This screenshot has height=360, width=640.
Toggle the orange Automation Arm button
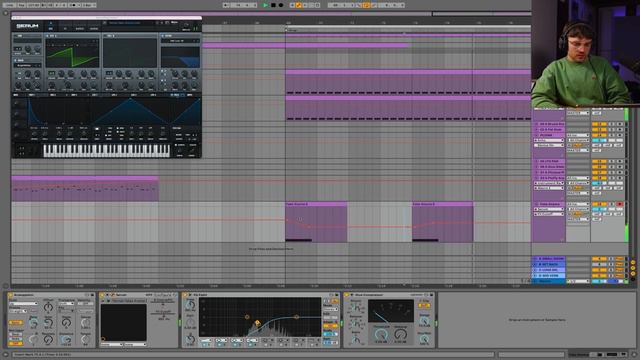(x=299, y=5)
